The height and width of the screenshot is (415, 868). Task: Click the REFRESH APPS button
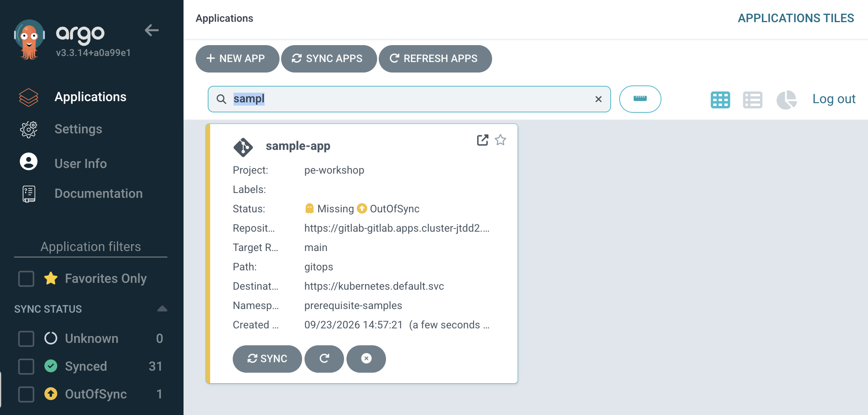point(435,59)
